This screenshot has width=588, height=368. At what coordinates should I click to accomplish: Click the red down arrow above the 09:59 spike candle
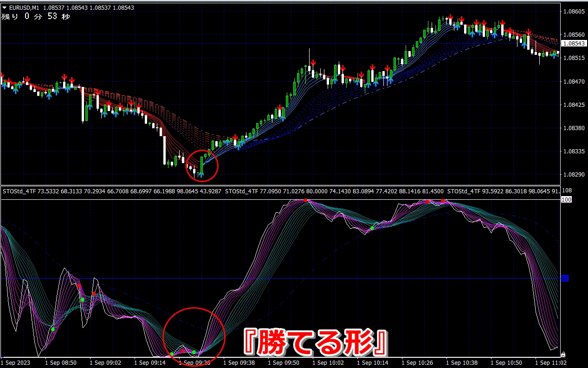(x=313, y=62)
